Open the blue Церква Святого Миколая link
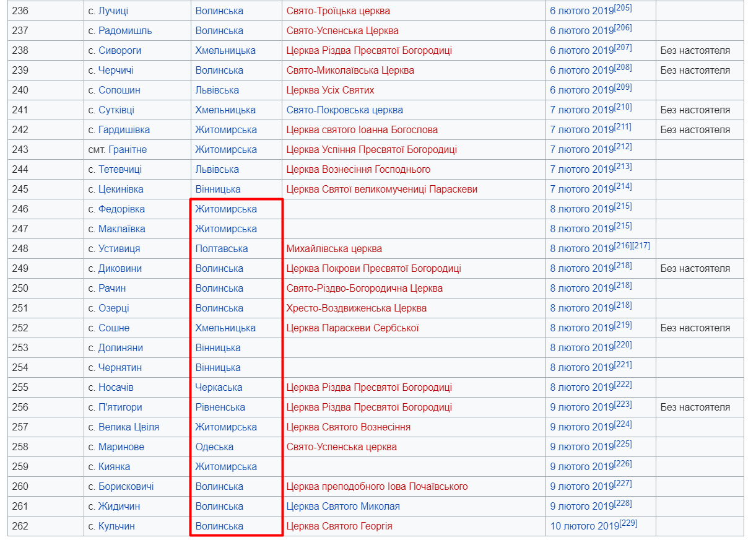756x545 pixels. [342, 507]
